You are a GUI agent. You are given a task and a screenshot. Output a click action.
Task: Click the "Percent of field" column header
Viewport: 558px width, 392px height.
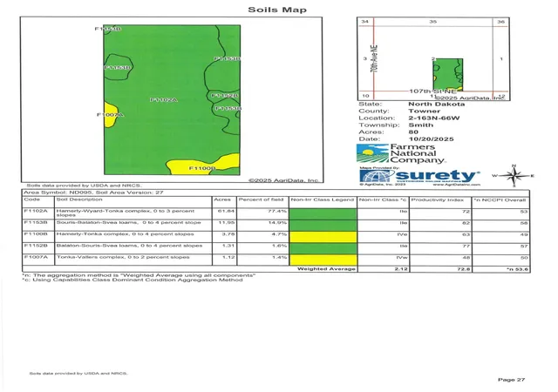(261, 199)
